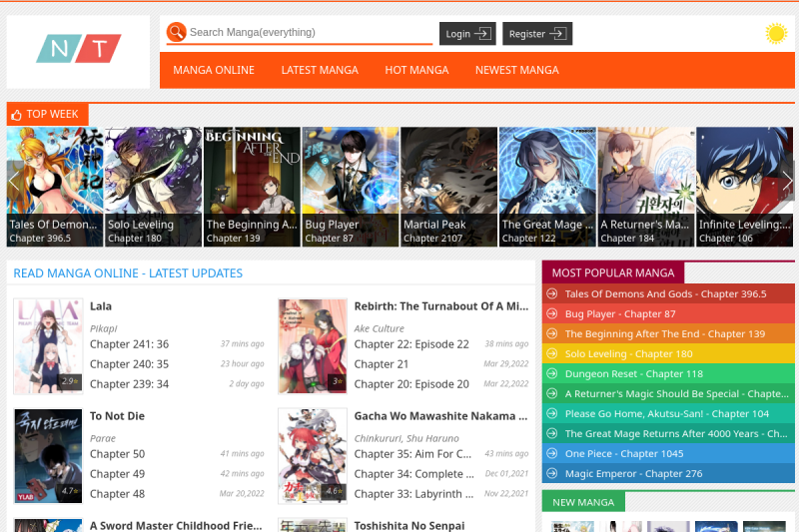Viewport: 799px width, 532px height.
Task: Open To Not Die Chapter 49
Action: [x=117, y=474]
